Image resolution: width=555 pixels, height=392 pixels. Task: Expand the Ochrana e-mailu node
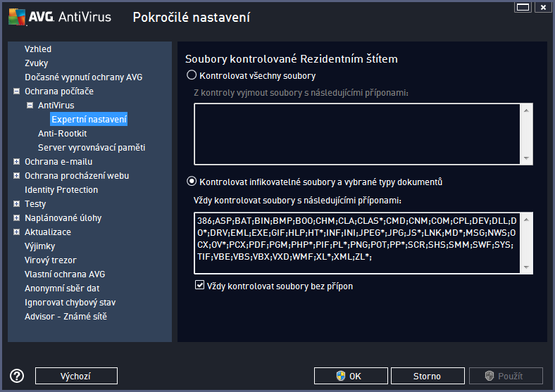pyautogui.click(x=16, y=162)
